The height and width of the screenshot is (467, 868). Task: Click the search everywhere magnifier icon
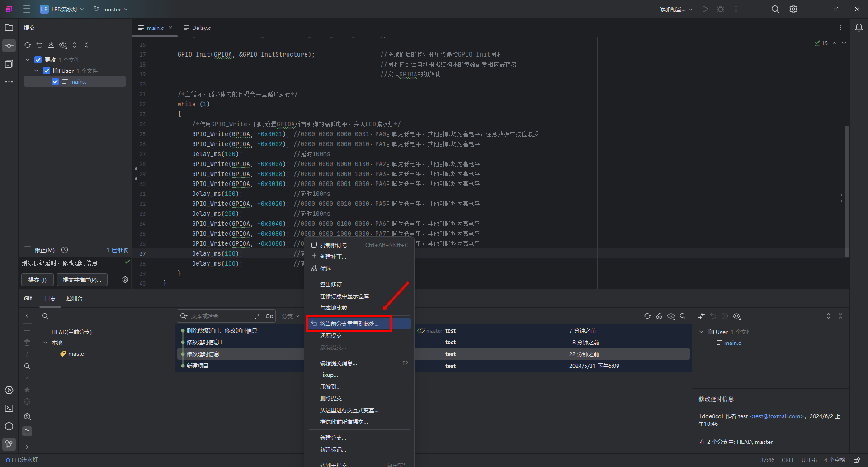tap(775, 9)
